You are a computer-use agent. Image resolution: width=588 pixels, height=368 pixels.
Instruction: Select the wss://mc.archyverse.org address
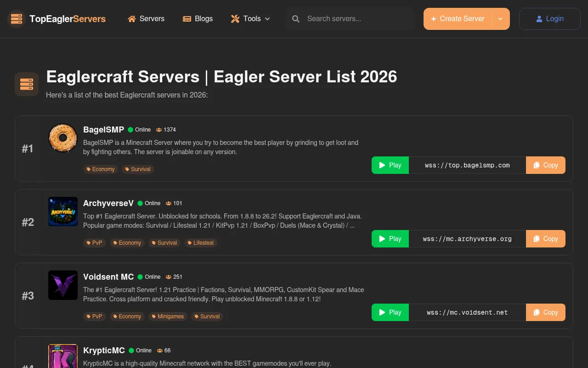467,239
